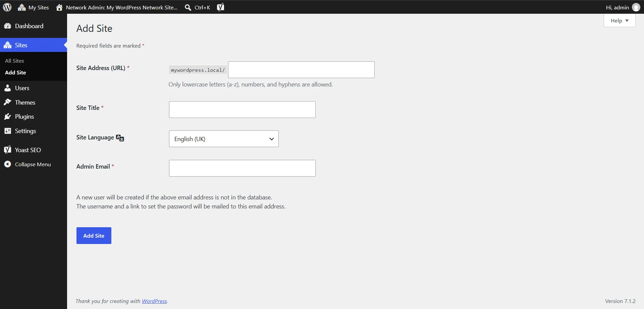Expand the Help tab dropdown

tap(620, 20)
